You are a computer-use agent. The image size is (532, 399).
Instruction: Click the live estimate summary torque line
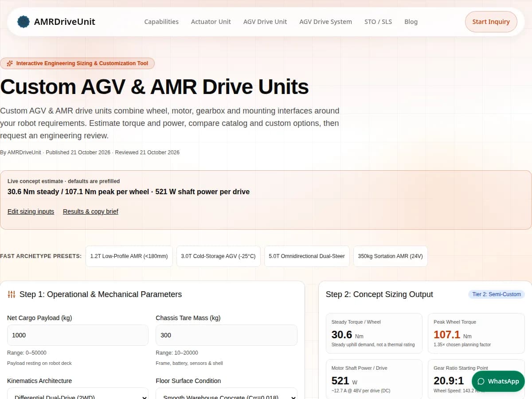point(129,192)
